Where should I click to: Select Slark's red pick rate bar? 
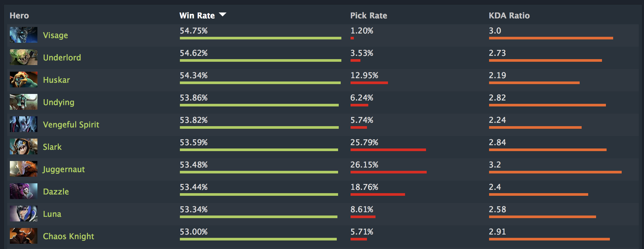point(388,150)
